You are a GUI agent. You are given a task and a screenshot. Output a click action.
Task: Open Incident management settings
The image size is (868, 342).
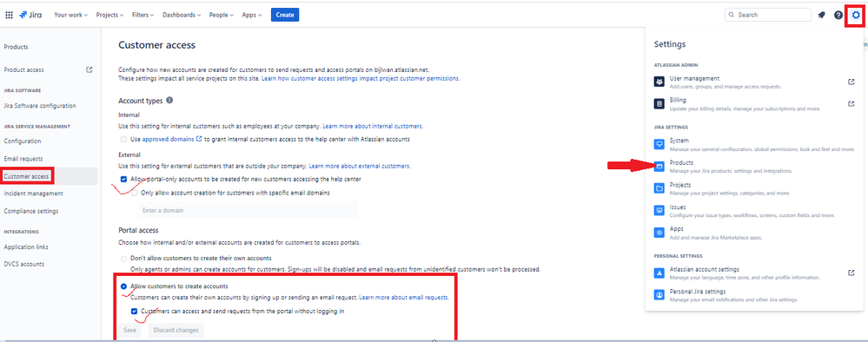[33, 194]
